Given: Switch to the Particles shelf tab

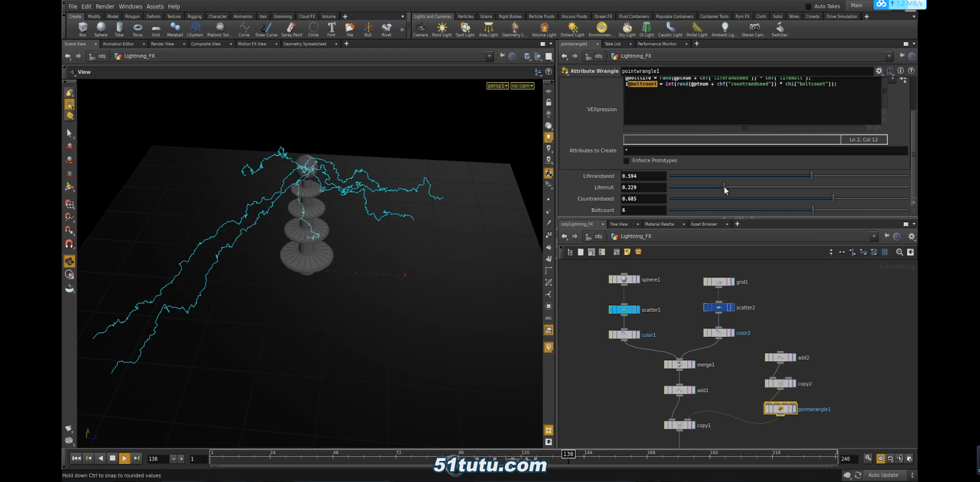Looking at the screenshot, I should click(x=465, y=16).
